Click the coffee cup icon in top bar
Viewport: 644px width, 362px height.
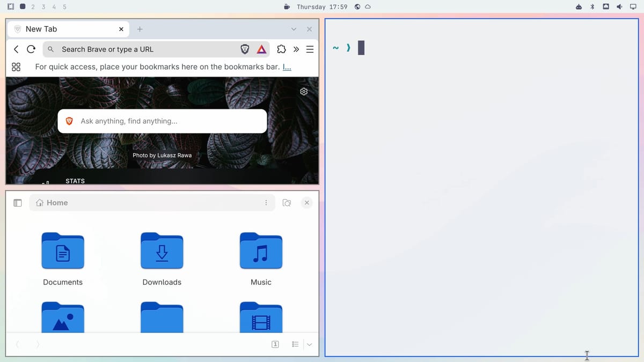[x=287, y=7]
